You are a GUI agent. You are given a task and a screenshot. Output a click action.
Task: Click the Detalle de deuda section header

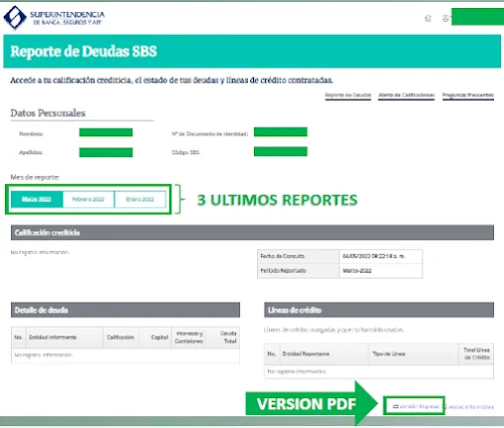coord(126,310)
